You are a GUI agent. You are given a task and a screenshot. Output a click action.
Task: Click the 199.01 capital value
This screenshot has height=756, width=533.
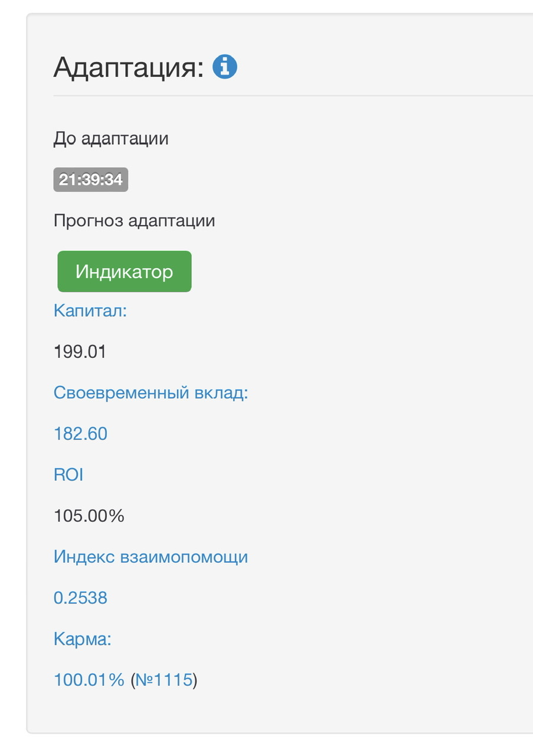point(80,352)
